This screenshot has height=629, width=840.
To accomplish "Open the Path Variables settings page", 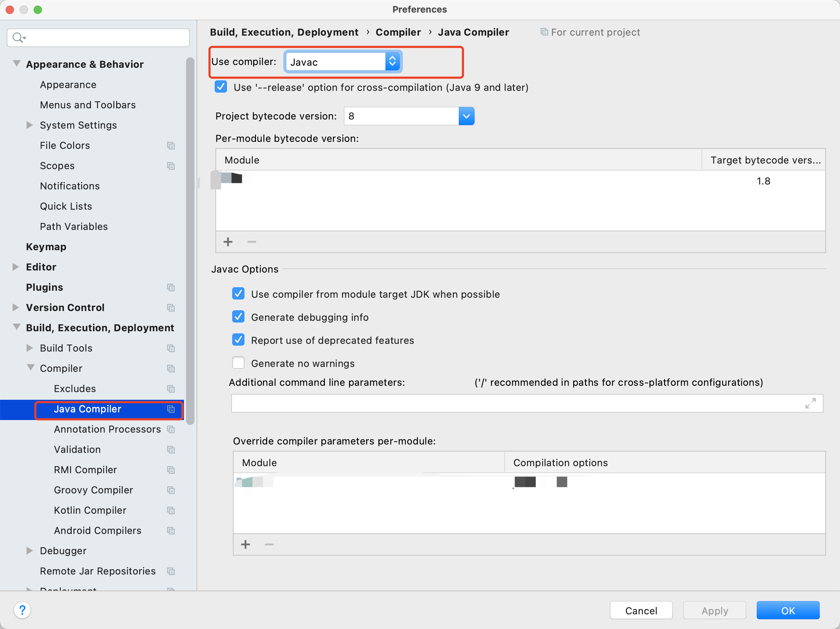I will tap(74, 226).
